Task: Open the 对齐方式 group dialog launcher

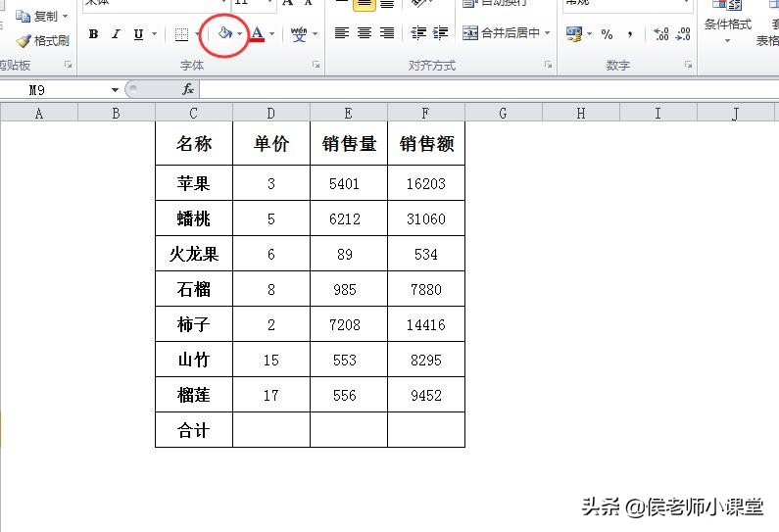Action: point(548,65)
